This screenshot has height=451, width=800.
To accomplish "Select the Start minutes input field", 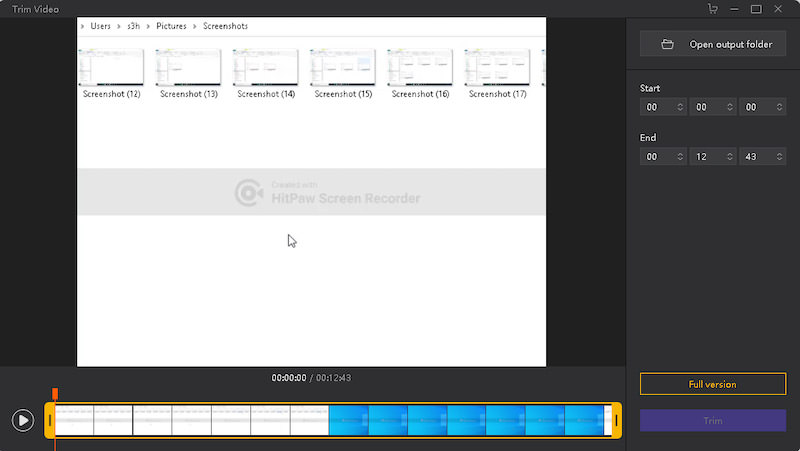I will [712, 107].
